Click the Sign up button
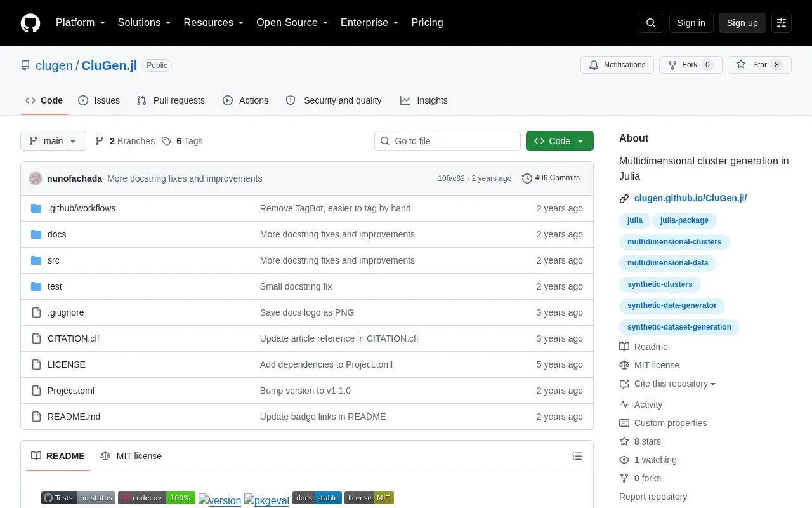The width and height of the screenshot is (812, 508). [x=742, y=23]
